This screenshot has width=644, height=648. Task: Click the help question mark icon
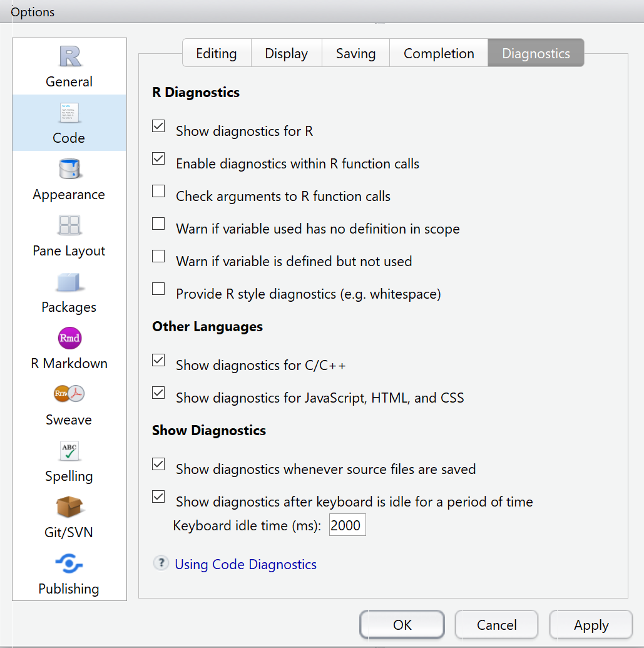tap(161, 563)
